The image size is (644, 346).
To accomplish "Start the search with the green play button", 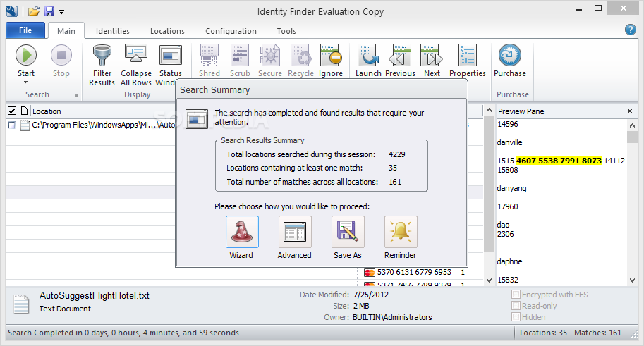I will pyautogui.click(x=26, y=56).
